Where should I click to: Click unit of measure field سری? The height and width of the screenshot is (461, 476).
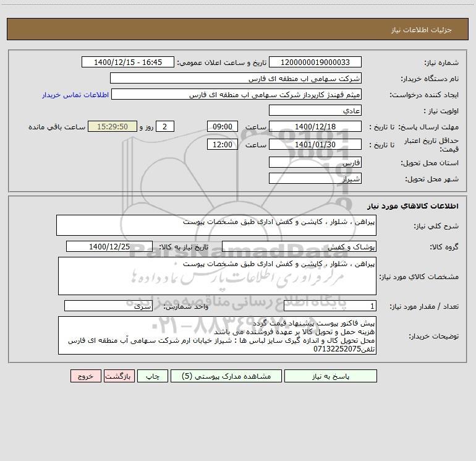[108, 306]
